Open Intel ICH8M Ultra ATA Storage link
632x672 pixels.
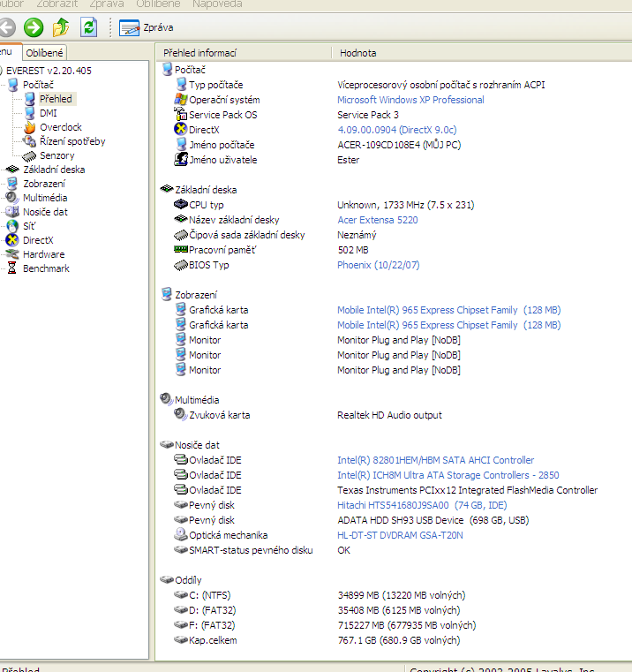[x=448, y=475]
